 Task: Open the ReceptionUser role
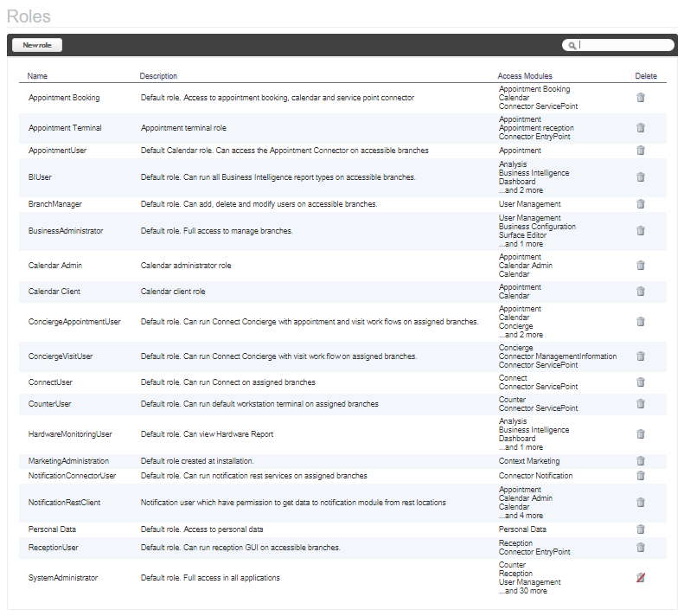(54, 548)
